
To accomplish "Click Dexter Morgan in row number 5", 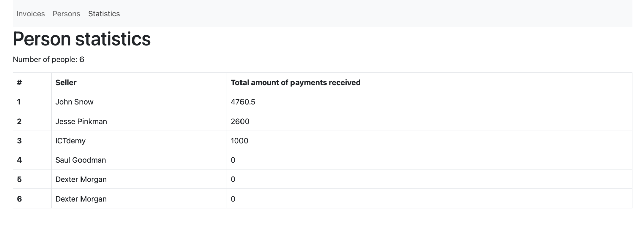I will (81, 180).
